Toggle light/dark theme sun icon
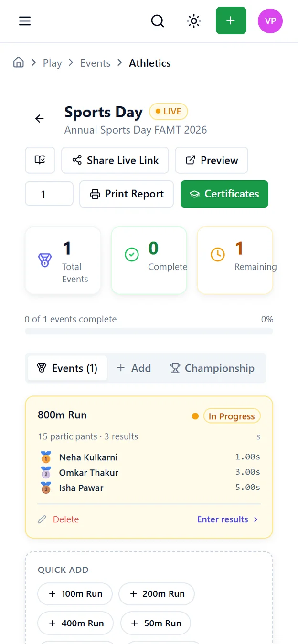The image size is (298, 644). (x=194, y=21)
